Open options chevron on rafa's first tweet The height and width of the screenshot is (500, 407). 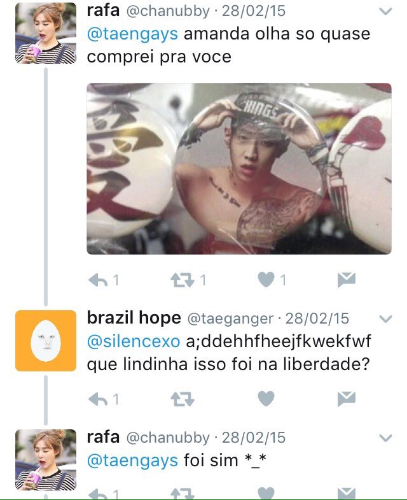click(386, 12)
